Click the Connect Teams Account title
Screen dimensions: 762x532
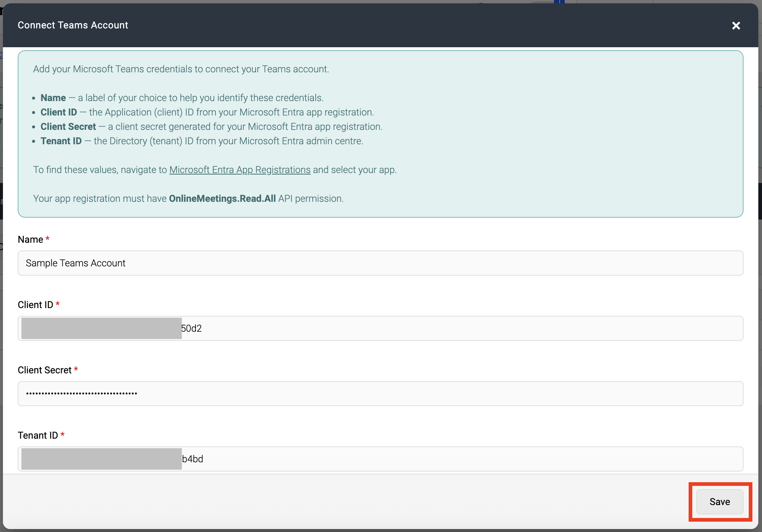pyautogui.click(x=73, y=25)
